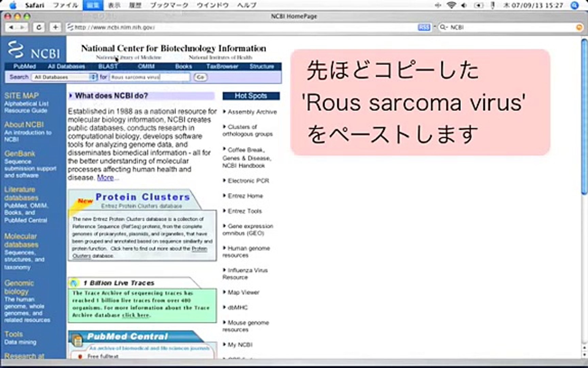Click the volume icon in menu bar
The height and width of the screenshot is (368, 588).
[x=463, y=5]
